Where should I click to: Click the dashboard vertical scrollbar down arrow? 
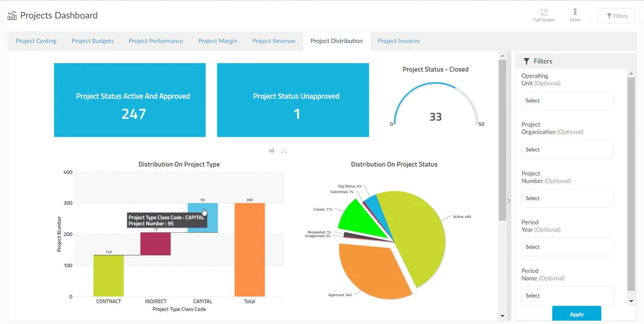point(502,316)
